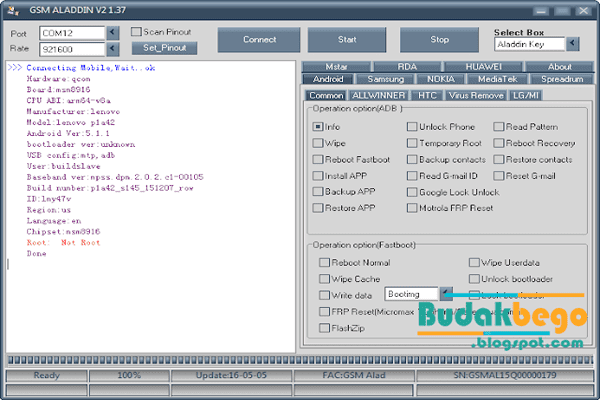Switch to the Mstar tab
Screen dimensions: 600x400
pyautogui.click(x=336, y=67)
